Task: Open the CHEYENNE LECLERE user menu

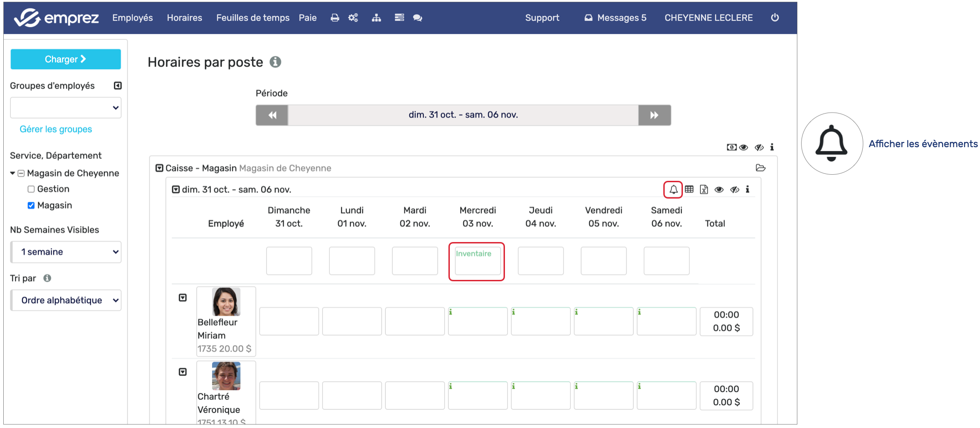Action: tap(709, 18)
